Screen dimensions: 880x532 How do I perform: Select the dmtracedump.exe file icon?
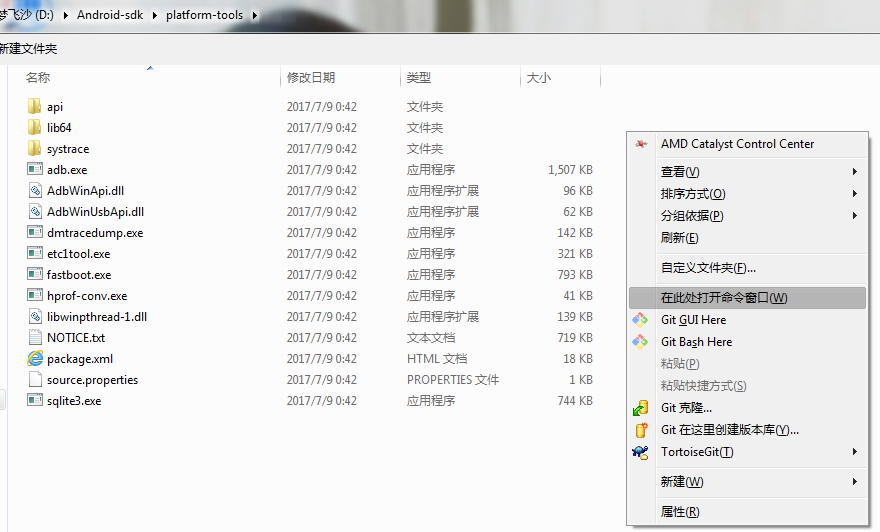pos(35,232)
